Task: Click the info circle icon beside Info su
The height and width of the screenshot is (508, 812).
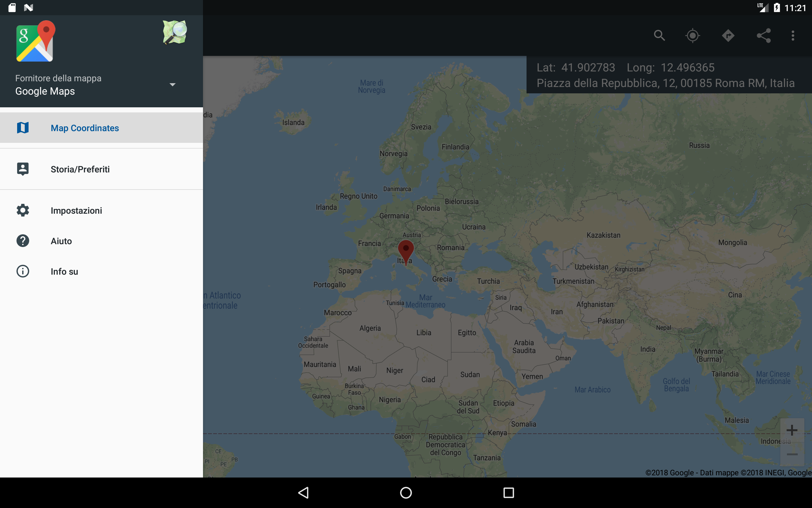Action: click(23, 271)
